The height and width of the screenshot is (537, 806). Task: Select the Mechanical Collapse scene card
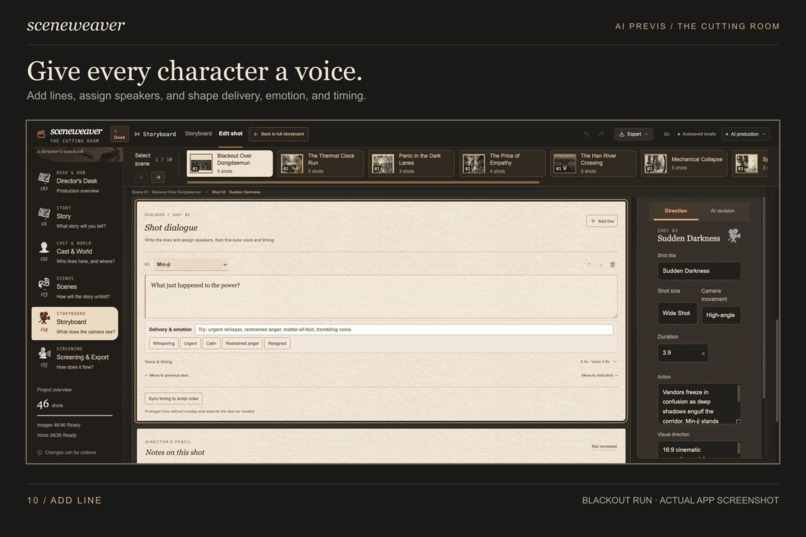click(x=684, y=163)
